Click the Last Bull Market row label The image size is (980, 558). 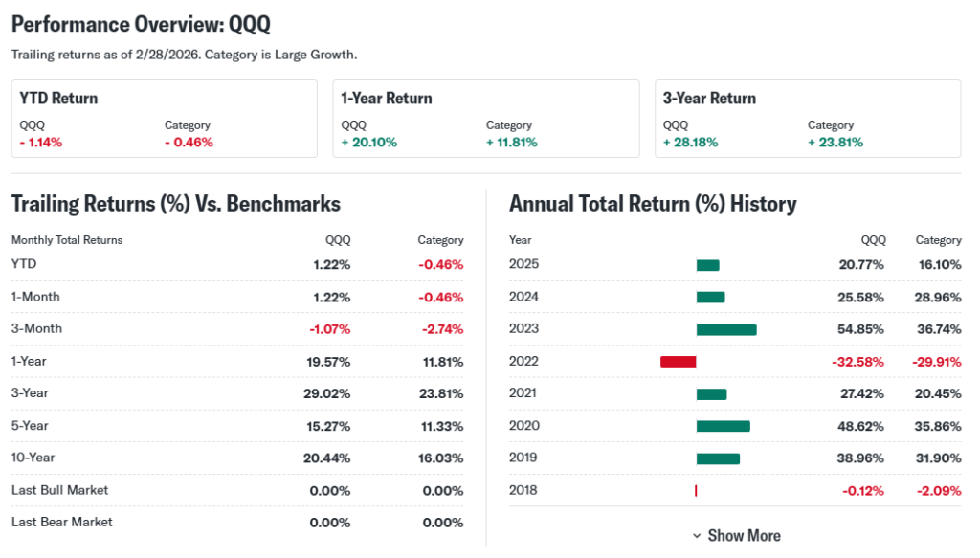(59, 490)
